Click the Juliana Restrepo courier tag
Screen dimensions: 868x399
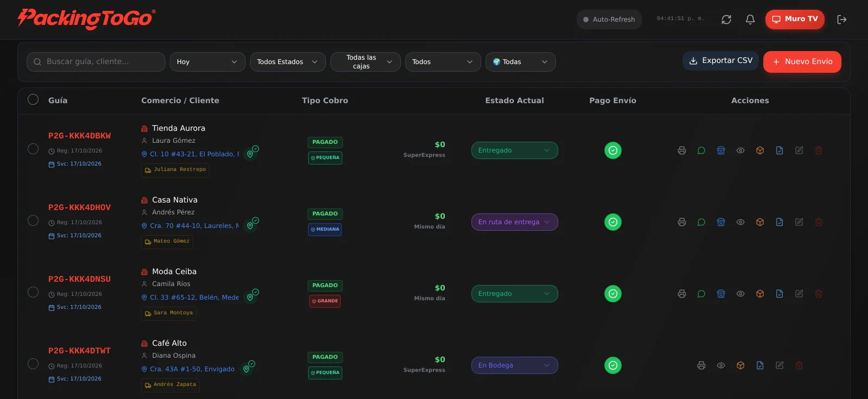(175, 170)
